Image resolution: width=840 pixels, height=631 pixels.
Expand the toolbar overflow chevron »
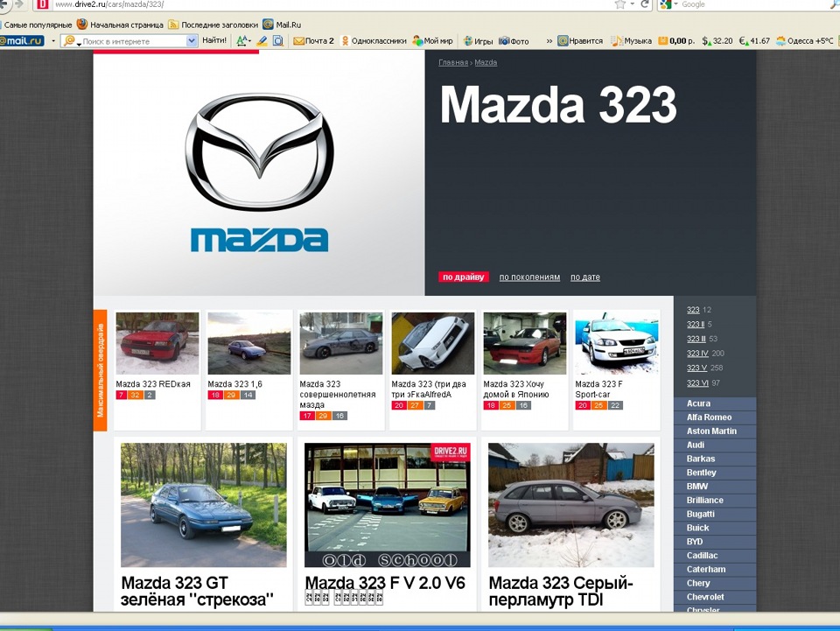point(549,41)
